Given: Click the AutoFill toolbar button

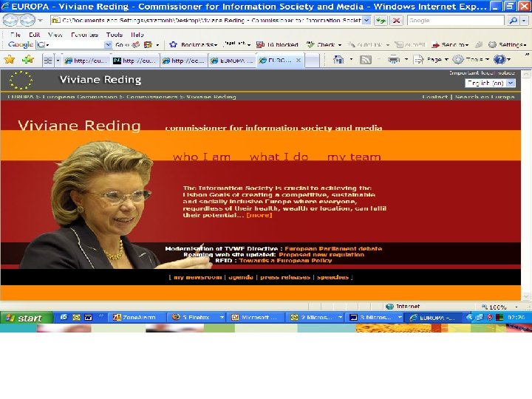Looking at the screenshot, I should pyautogui.click(x=410, y=45).
